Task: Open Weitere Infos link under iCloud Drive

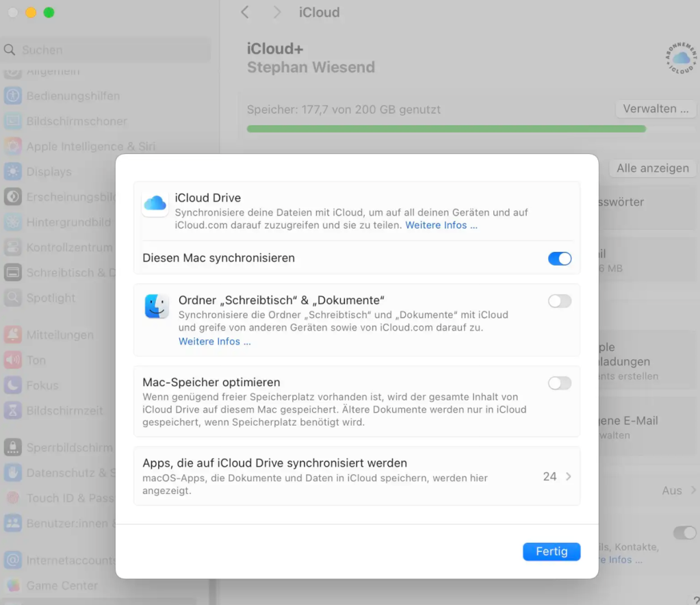Action: 441,225
